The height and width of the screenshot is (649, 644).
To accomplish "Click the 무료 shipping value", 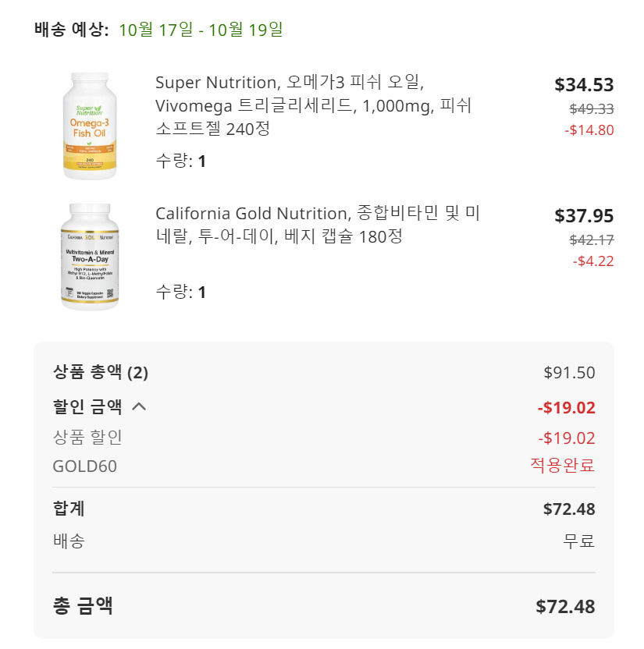I will pyautogui.click(x=579, y=541).
